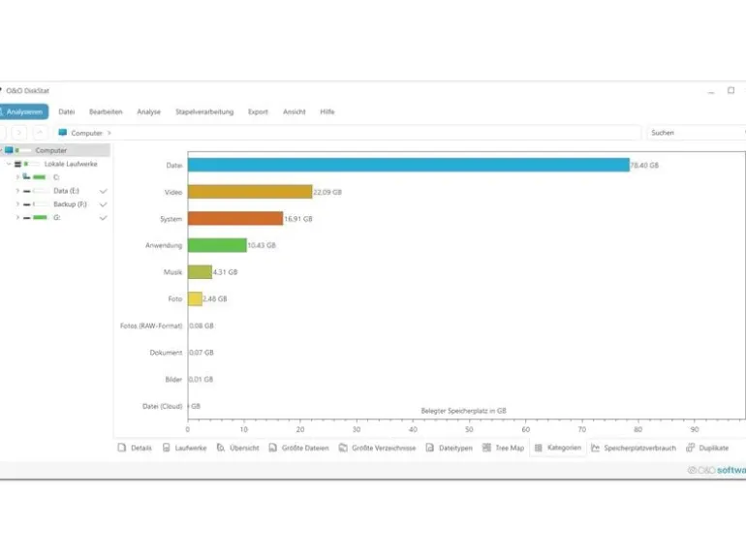This screenshot has height=560, width=746.
Task: Click the up one level arrow
Action: coord(40,133)
